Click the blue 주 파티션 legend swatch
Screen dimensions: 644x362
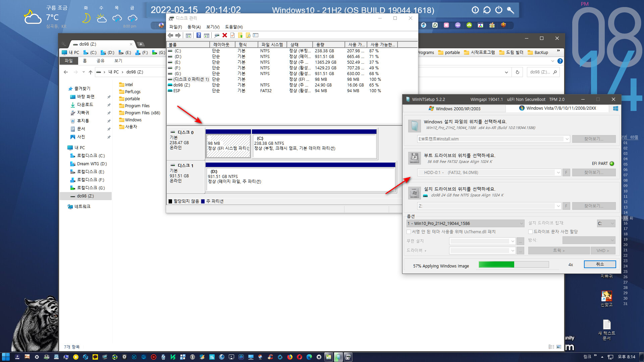pyautogui.click(x=203, y=201)
